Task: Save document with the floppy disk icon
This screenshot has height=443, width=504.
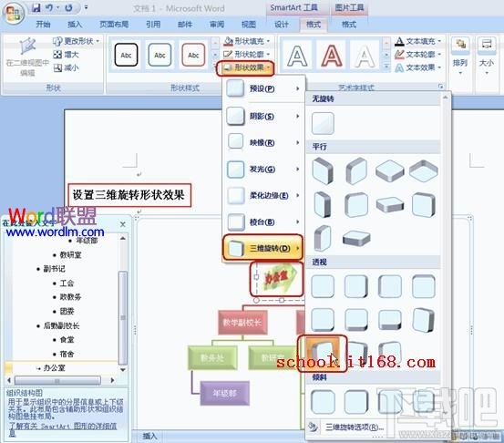Action: pos(36,7)
